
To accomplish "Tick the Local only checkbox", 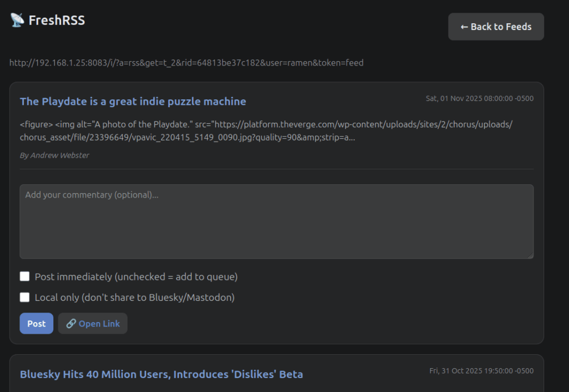I will pos(24,297).
